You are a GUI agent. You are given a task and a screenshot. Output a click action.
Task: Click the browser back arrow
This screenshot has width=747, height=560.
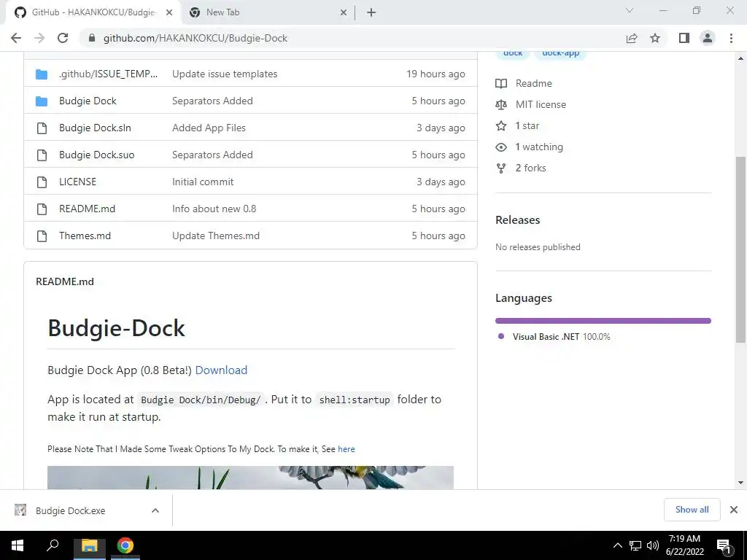coord(16,38)
